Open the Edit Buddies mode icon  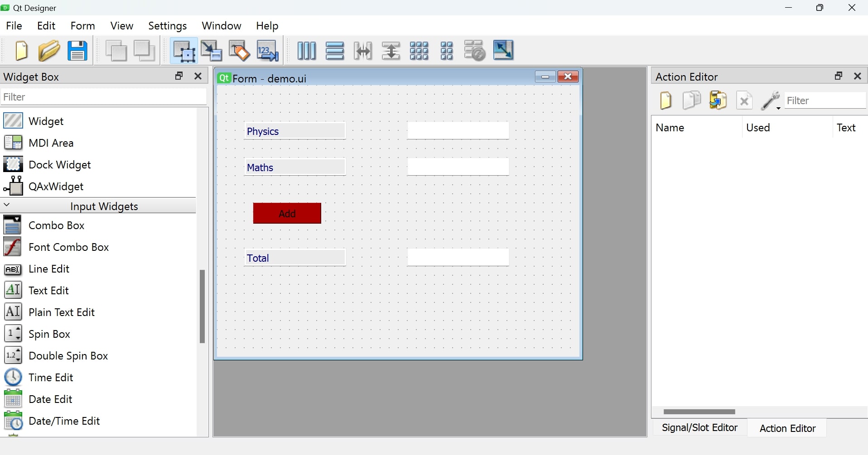pos(239,51)
